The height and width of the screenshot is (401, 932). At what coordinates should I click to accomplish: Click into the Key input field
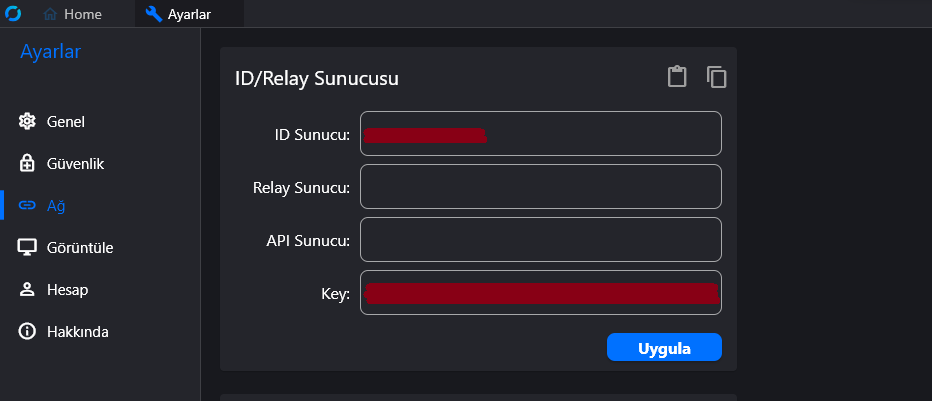coord(541,293)
